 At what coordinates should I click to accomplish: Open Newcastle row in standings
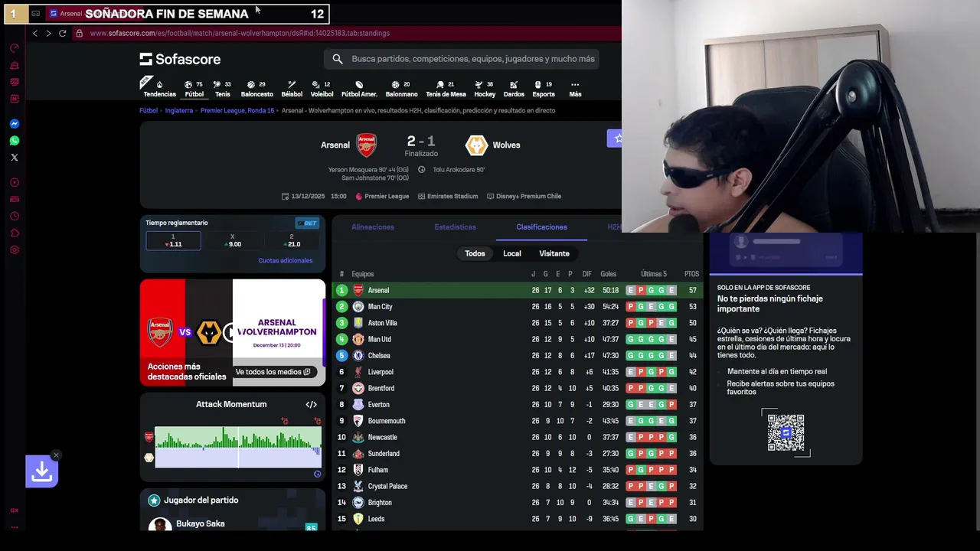tap(517, 437)
